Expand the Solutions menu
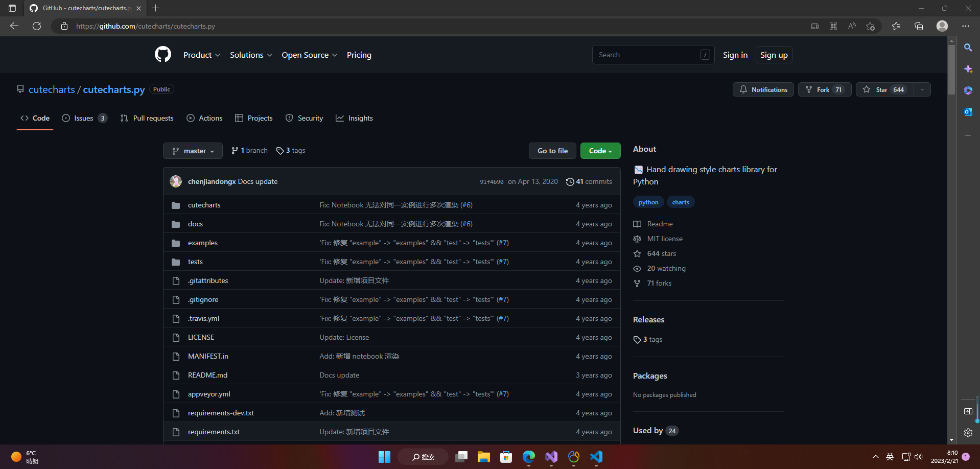980x469 pixels. tap(251, 55)
